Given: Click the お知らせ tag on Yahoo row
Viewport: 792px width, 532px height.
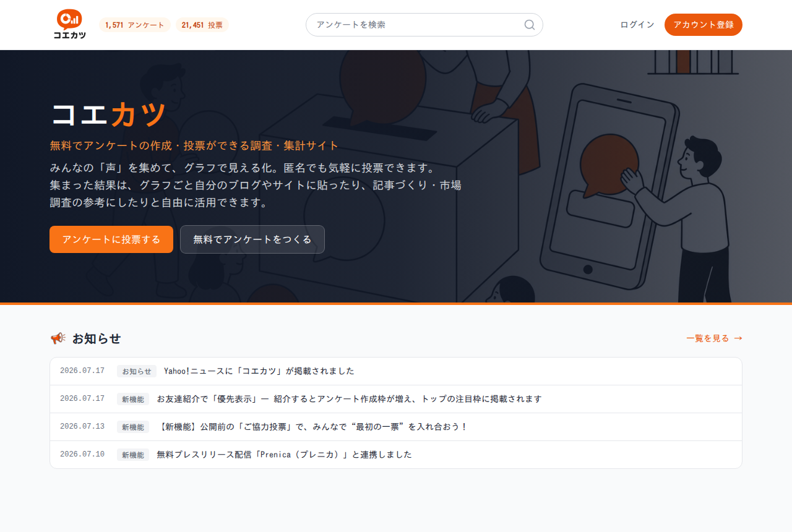Looking at the screenshot, I should click(x=137, y=371).
